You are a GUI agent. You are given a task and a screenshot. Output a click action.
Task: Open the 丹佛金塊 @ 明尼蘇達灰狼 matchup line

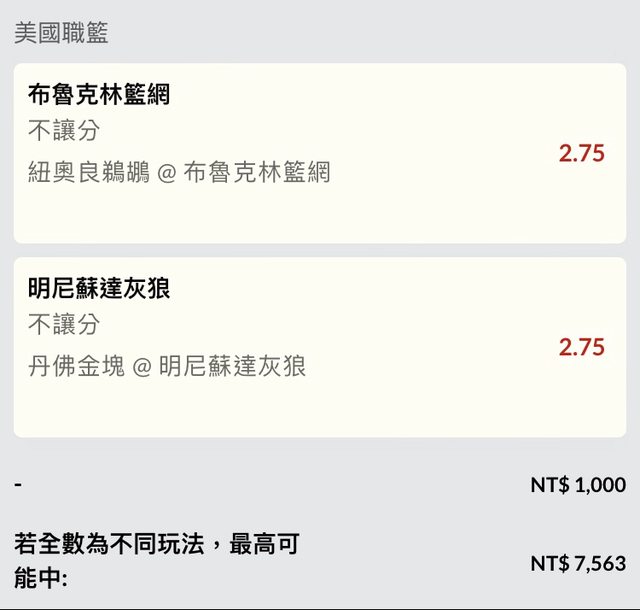(167, 366)
